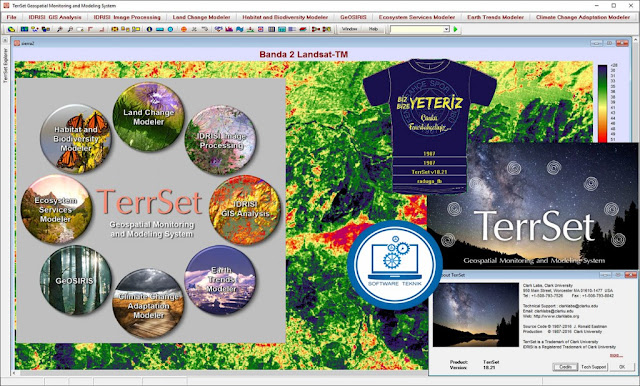Click the red shape icon before the separator
The image size is (640, 386).
pyautogui.click(x=303, y=29)
